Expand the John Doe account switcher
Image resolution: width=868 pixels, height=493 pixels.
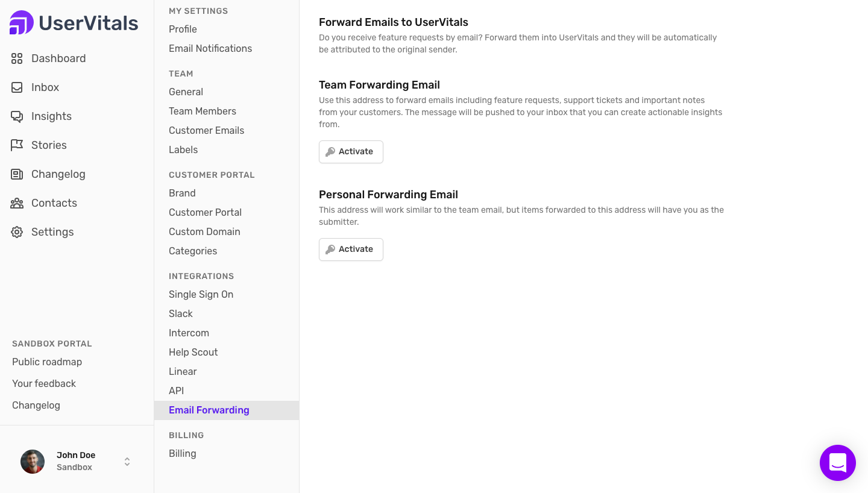click(x=127, y=462)
